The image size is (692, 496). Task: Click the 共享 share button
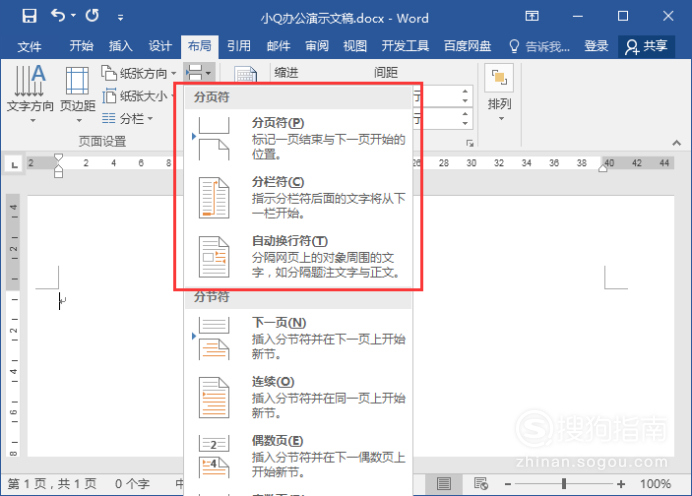(646, 46)
